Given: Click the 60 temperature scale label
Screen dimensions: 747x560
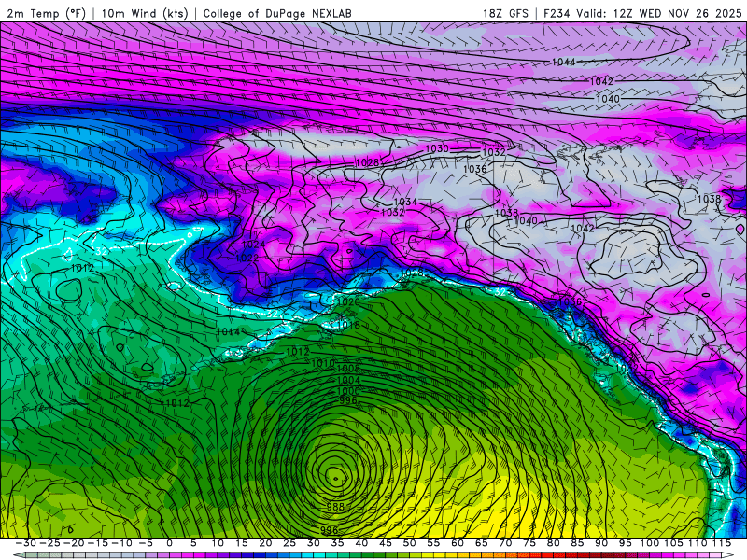Looking at the screenshot, I should [458, 543].
